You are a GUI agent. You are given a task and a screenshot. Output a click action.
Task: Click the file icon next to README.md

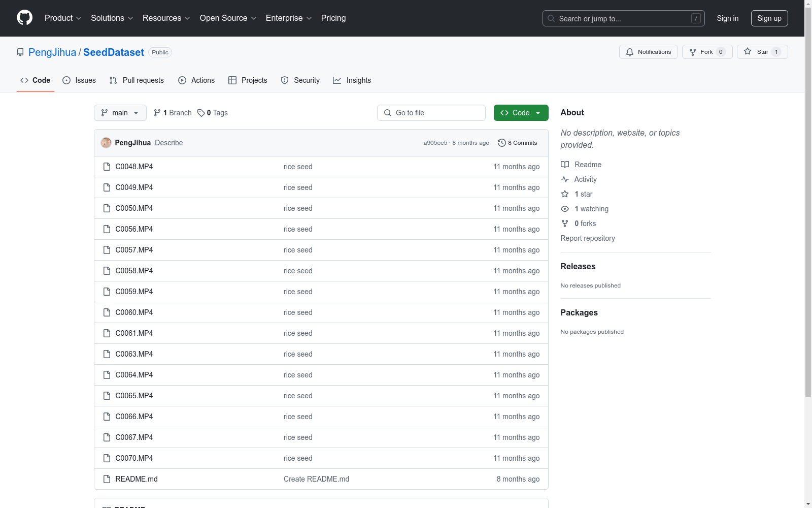107,479
